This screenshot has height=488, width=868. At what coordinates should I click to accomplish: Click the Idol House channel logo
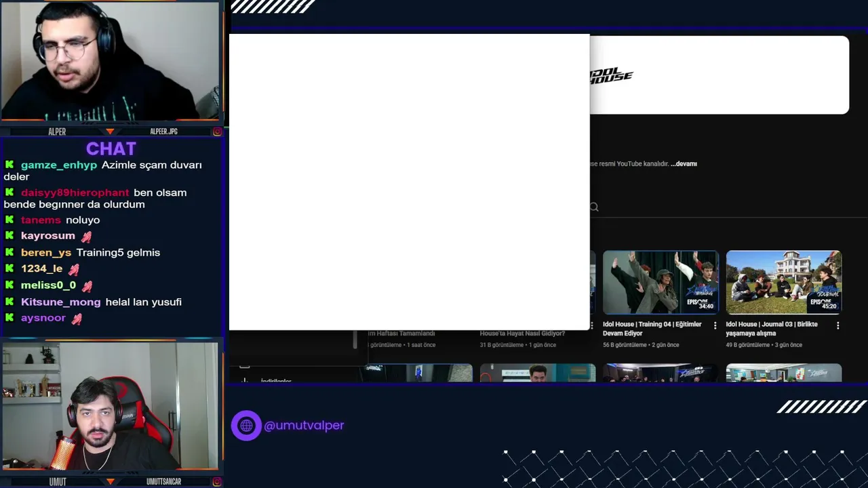612,75
